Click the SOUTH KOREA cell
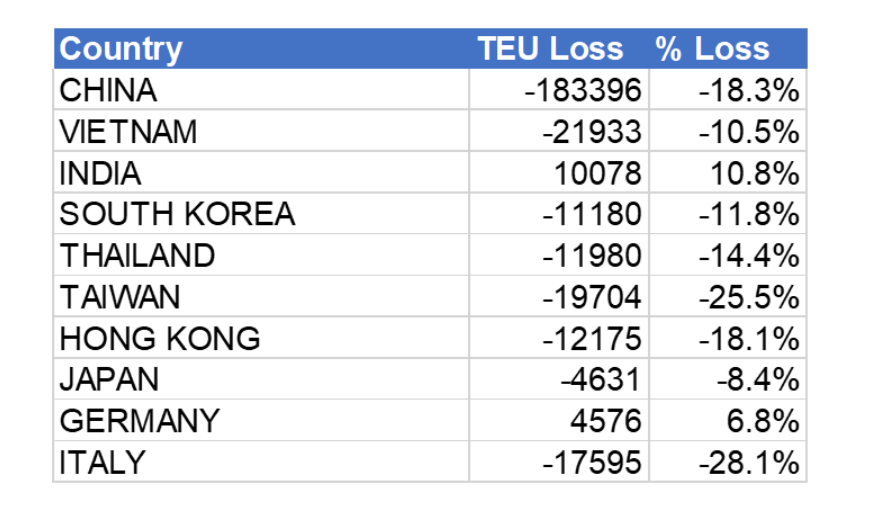This screenshot has width=880, height=525. (177, 215)
